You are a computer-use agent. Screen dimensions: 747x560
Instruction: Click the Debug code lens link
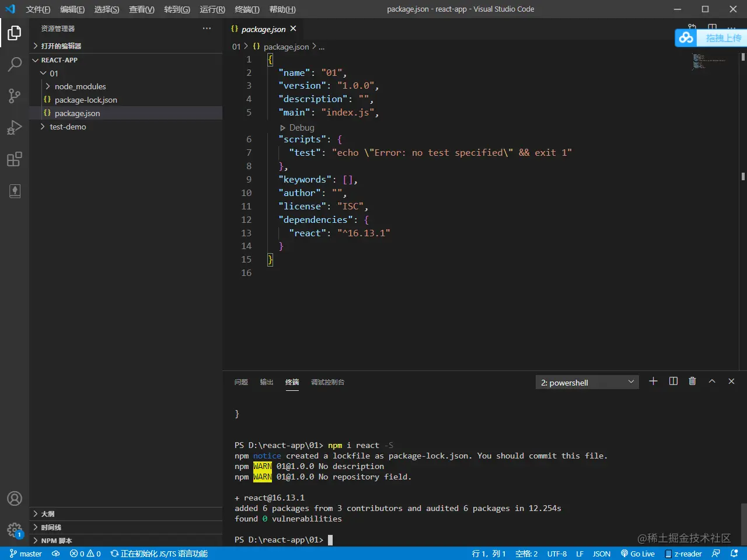click(x=301, y=128)
